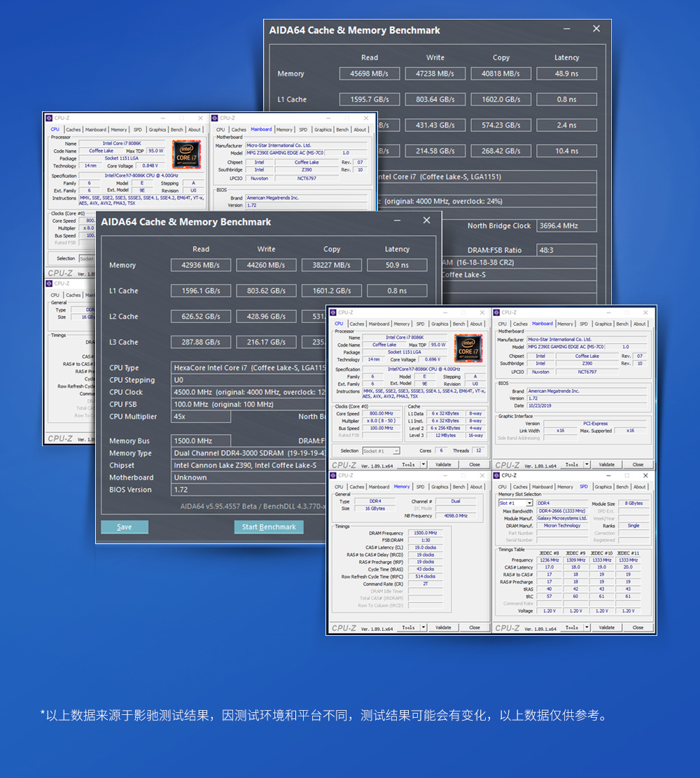This screenshot has height=778, width=700.
Task: Click '514 clocks' tRFC value in CPU-Z
Action: click(x=425, y=576)
